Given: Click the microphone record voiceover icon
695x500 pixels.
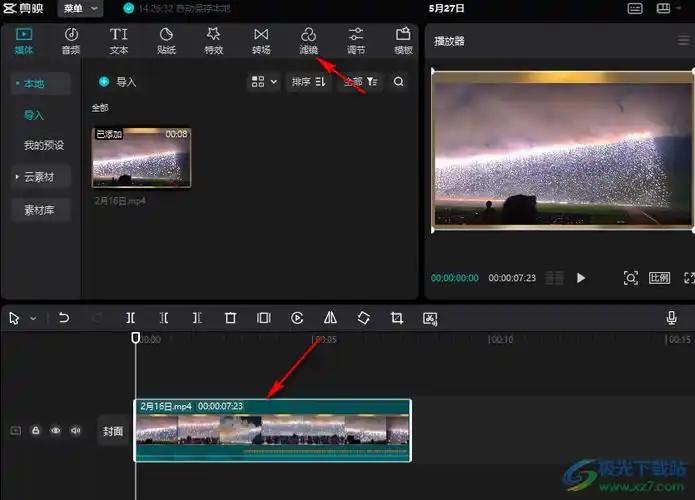Looking at the screenshot, I should click(x=672, y=318).
